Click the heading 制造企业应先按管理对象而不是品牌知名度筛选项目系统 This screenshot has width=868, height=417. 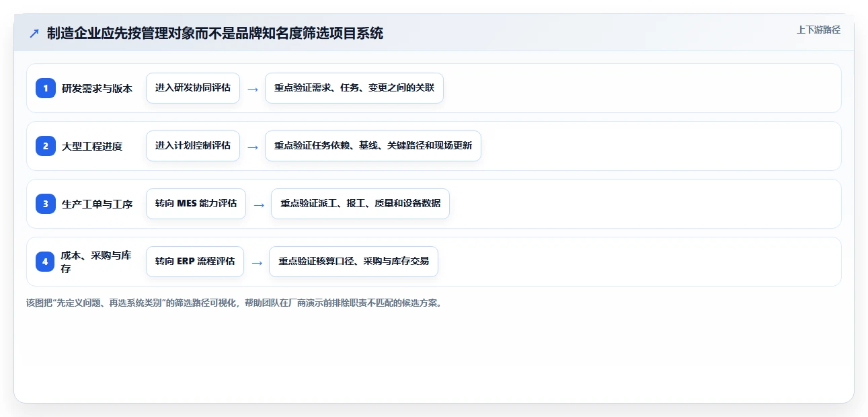click(215, 34)
